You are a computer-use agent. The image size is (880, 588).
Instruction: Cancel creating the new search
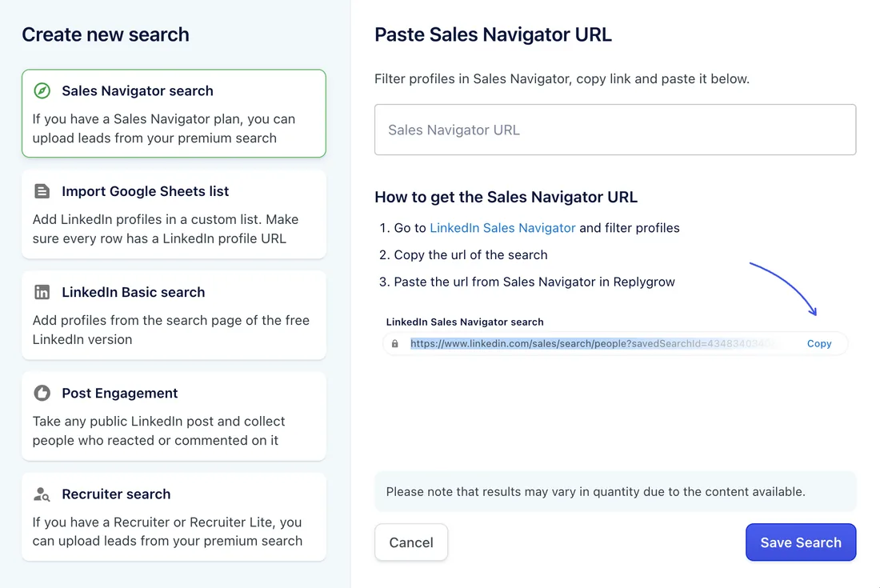click(x=411, y=542)
